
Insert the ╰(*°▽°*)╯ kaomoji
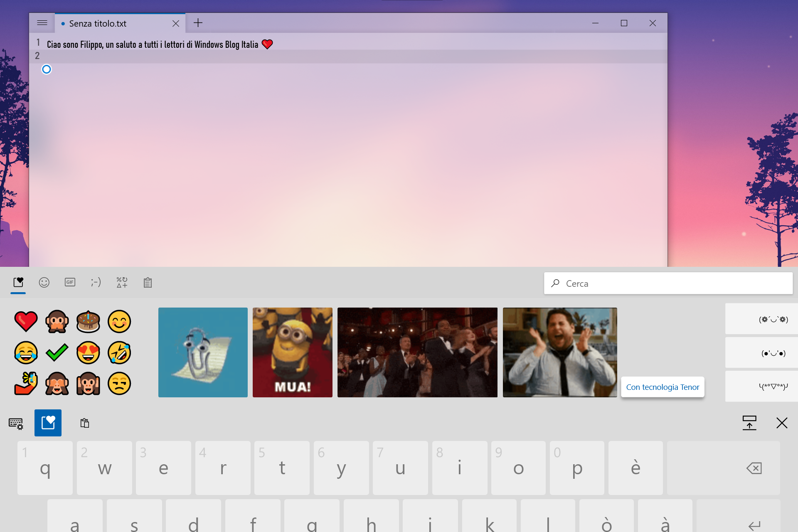tap(761, 387)
